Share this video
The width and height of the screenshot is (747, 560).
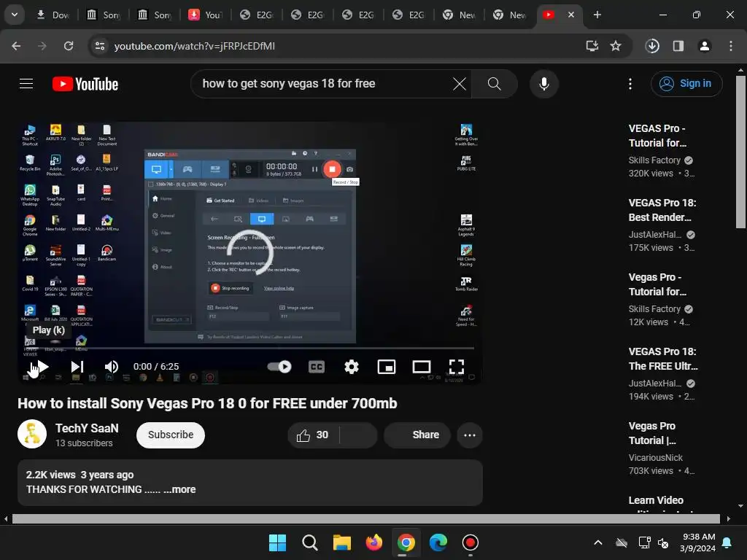[x=417, y=435]
